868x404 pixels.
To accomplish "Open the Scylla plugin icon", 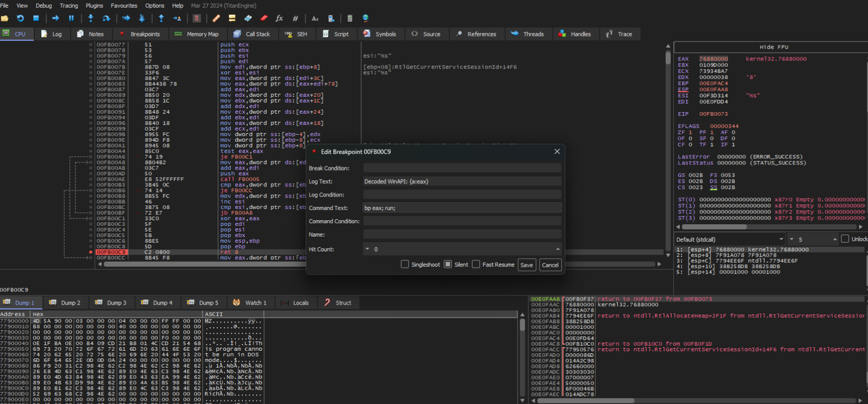I will (x=197, y=18).
